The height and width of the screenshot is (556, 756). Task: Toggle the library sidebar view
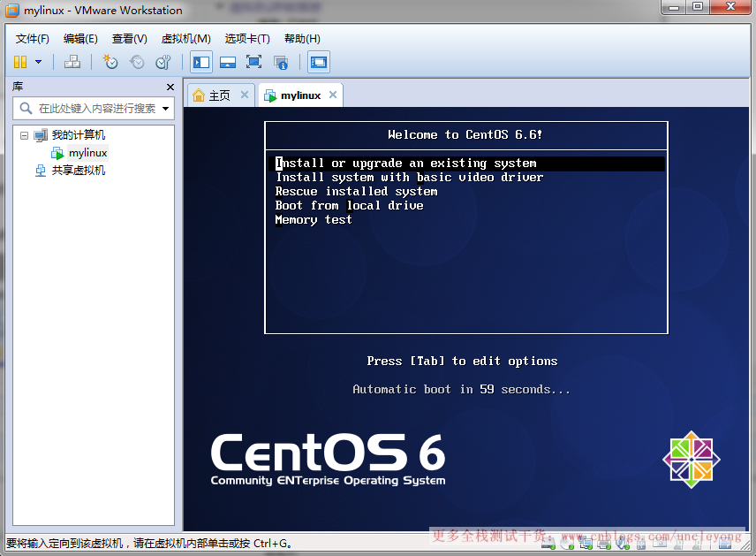click(201, 62)
